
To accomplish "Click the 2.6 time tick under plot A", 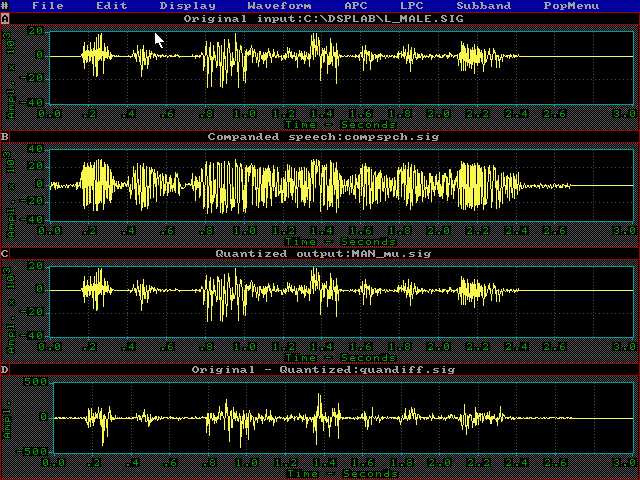I will tap(555, 113).
